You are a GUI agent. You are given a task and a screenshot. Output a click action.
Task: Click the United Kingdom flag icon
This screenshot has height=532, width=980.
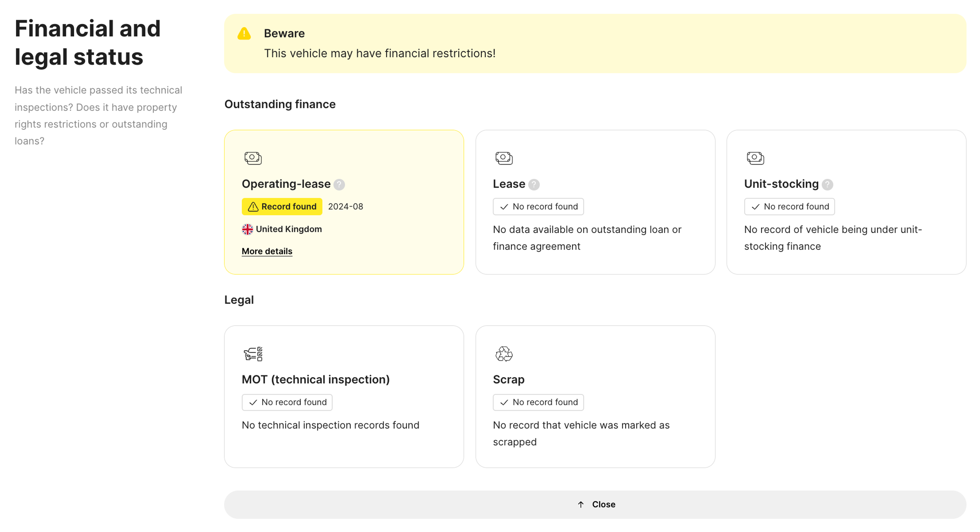pos(247,229)
